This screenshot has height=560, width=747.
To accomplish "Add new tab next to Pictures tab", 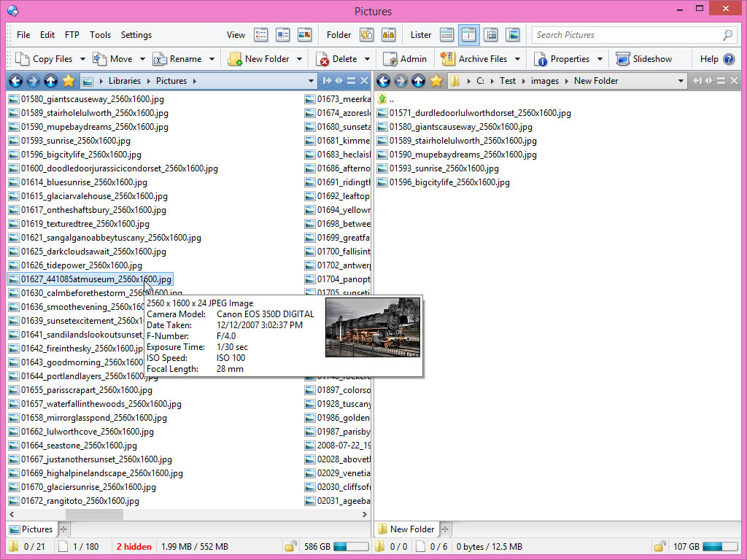I will pos(63,529).
